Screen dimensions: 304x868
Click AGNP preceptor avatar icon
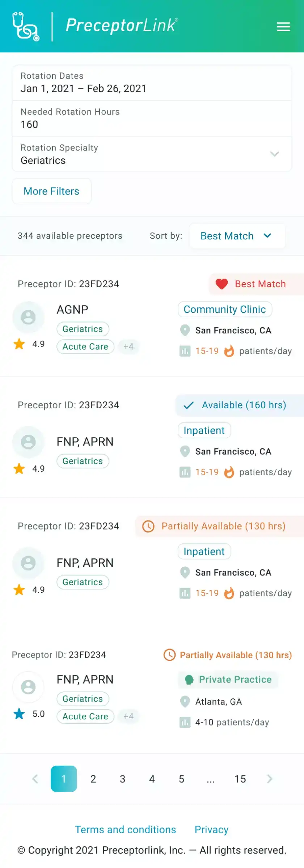[x=28, y=317]
